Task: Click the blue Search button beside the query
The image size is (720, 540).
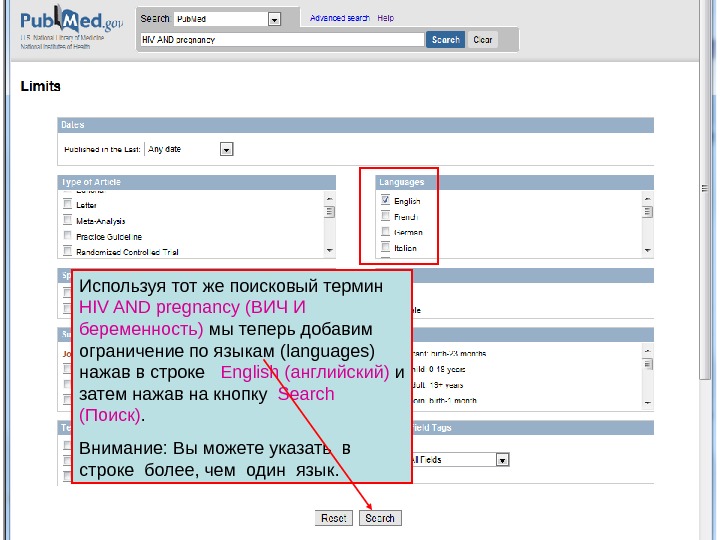Action: coord(445,39)
